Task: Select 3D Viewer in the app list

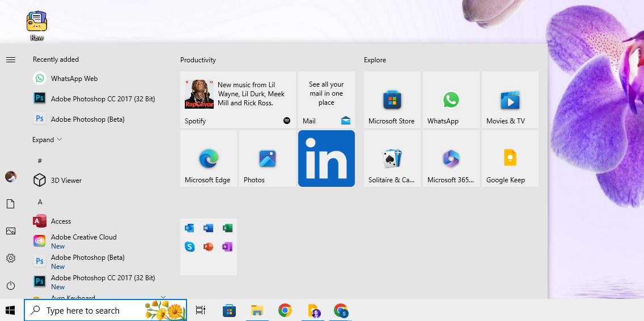Action: (x=66, y=181)
